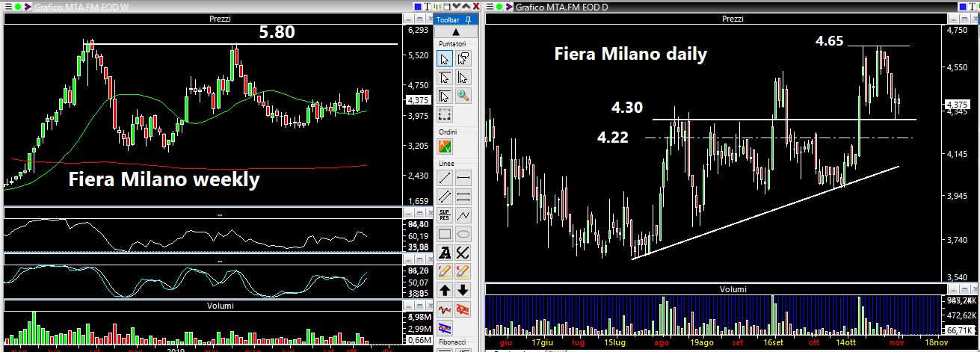The height and width of the screenshot is (352, 980).
Task: Insert a down arrow marker
Action: [x=463, y=289]
